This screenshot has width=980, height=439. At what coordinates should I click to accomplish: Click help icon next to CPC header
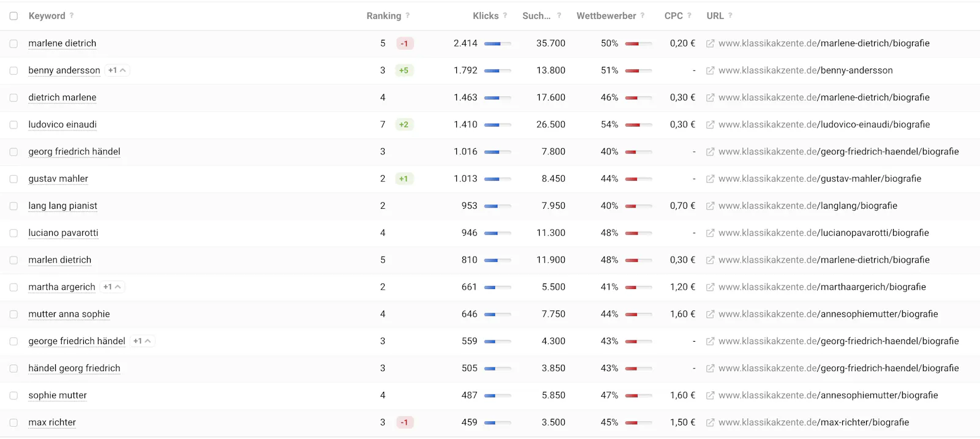coord(689,15)
